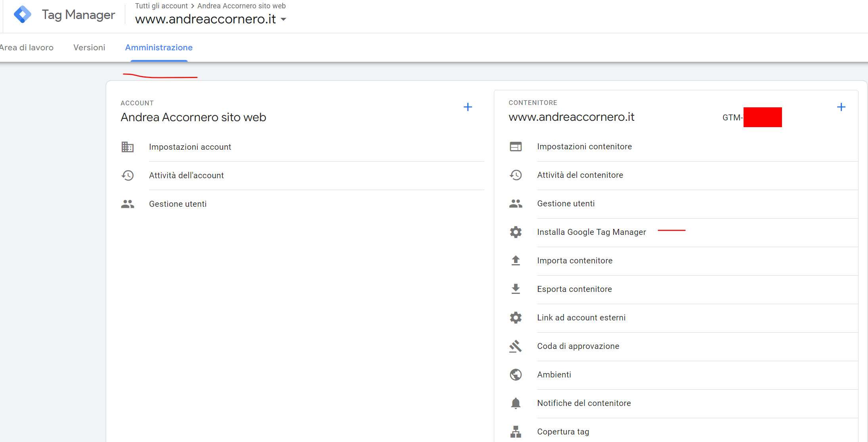
Task: Open Ambienti
Action: 554,375
